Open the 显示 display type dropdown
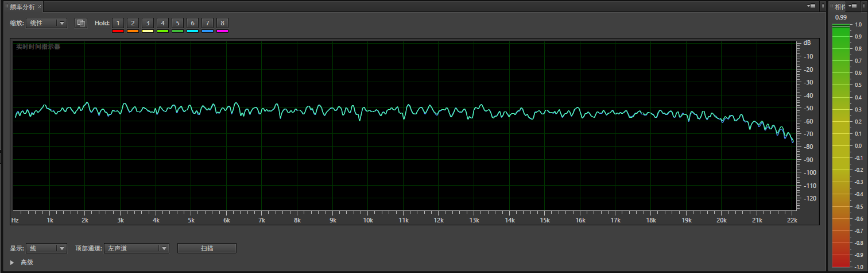The image size is (868, 273). point(47,248)
